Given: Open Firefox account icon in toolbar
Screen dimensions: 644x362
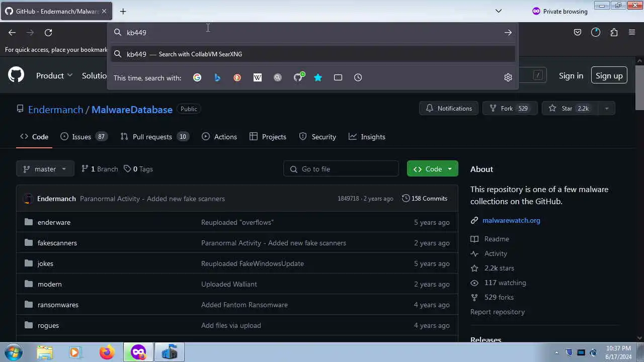Looking at the screenshot, I should (x=596, y=33).
